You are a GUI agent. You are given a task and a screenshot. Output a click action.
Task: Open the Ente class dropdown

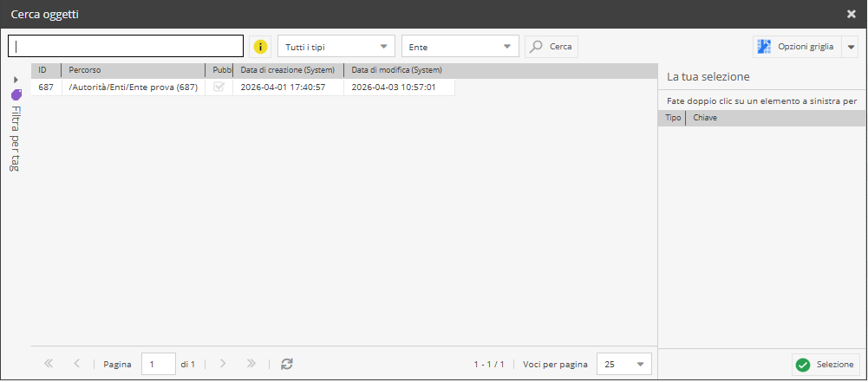click(x=460, y=47)
